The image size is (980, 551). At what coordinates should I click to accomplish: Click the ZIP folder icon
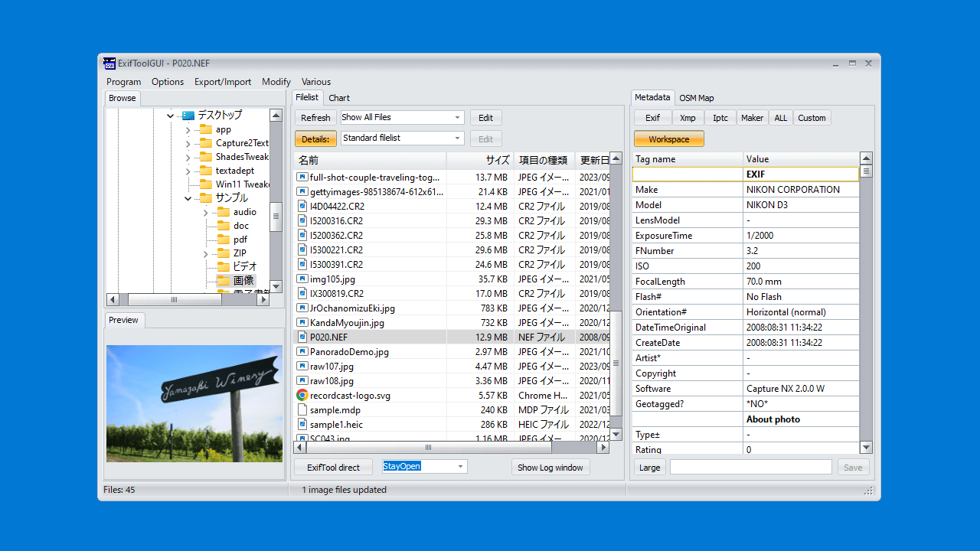click(223, 253)
